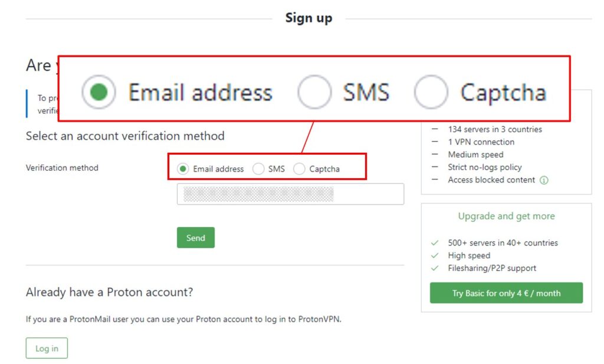Click the checkmark next to 500+ servers
Image resolution: width=604 pixels, height=364 pixels.
click(x=435, y=242)
